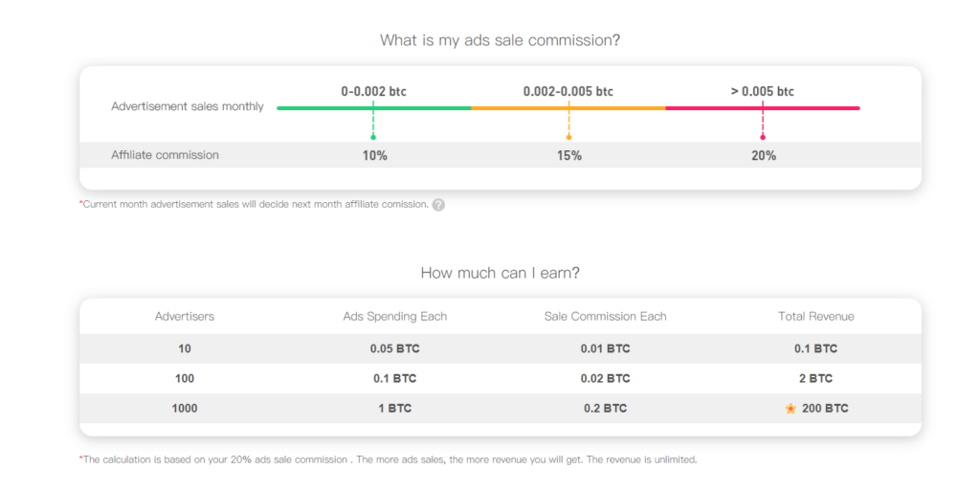Viewport: 980px width, 492px height.
Task: Click the 20% affiliate commission value
Action: 764,156
